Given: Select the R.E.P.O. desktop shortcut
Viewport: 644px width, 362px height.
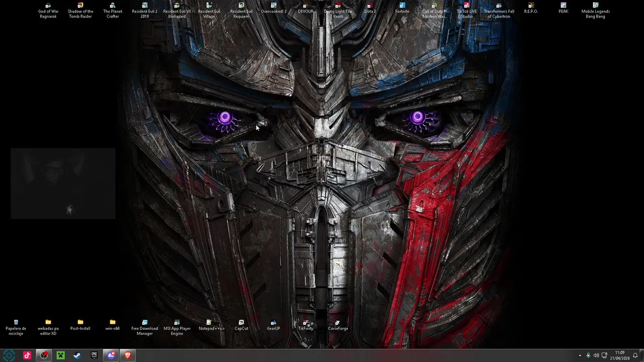Looking at the screenshot, I should pyautogui.click(x=531, y=9).
